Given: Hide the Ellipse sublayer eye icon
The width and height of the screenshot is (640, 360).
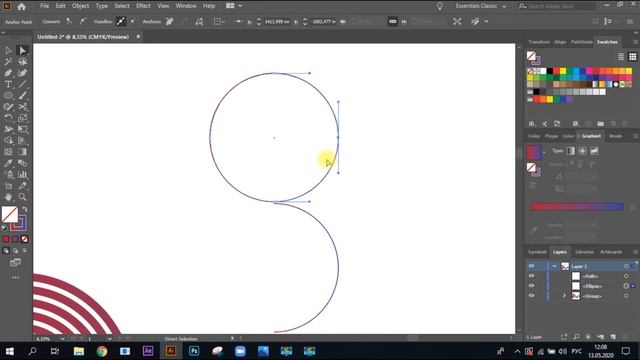Looking at the screenshot, I should click(x=531, y=286).
